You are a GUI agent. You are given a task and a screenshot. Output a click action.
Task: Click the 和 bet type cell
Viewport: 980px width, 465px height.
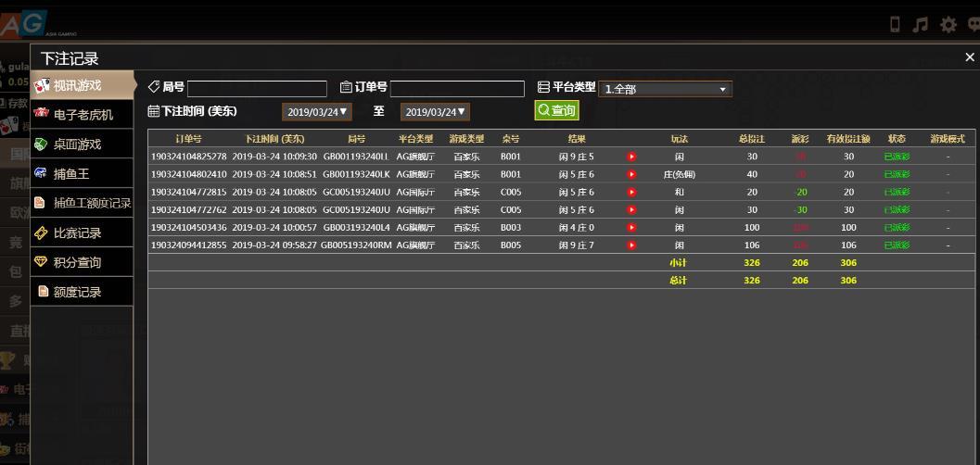[x=680, y=193]
